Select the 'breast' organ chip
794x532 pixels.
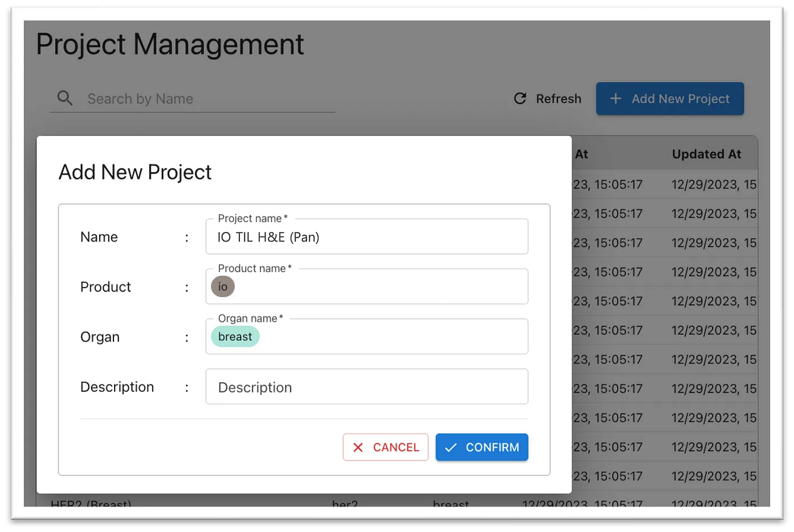tap(235, 336)
